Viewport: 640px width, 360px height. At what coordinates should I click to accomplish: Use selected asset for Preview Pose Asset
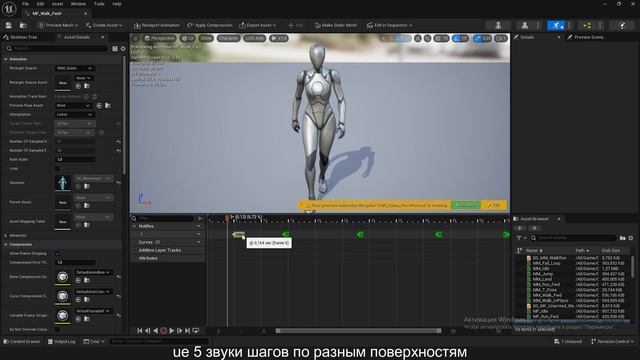pyautogui.click(x=99, y=106)
